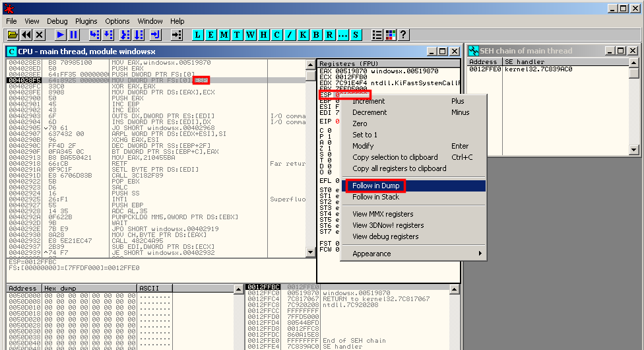Open Breakpoints window with B button
Viewport: 644px width, 350px height.
[x=317, y=34]
